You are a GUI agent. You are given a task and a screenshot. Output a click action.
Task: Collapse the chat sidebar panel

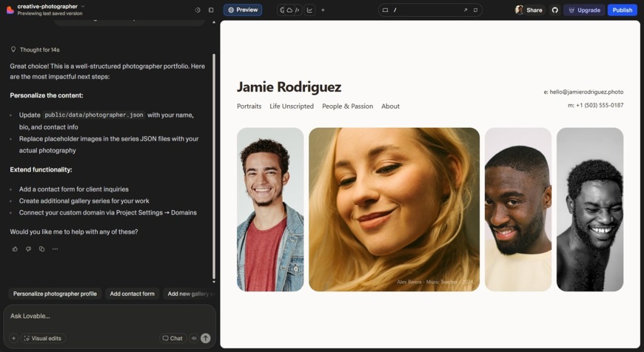tap(211, 10)
